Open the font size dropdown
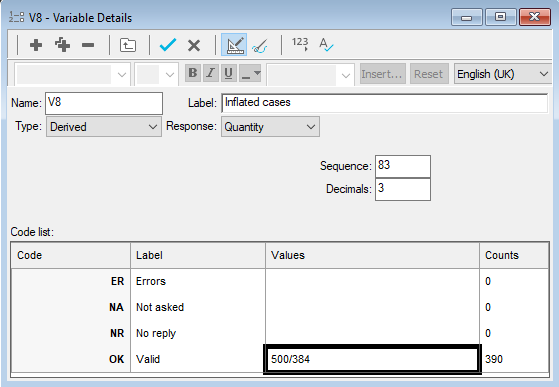 157,74
